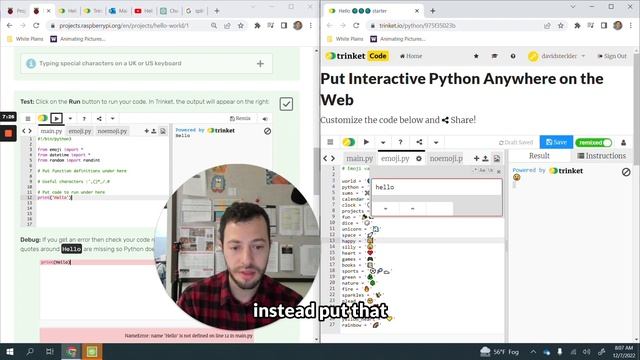Open White Plans bookmark in right browser
Screen dimensions: 640x360
point(345,39)
